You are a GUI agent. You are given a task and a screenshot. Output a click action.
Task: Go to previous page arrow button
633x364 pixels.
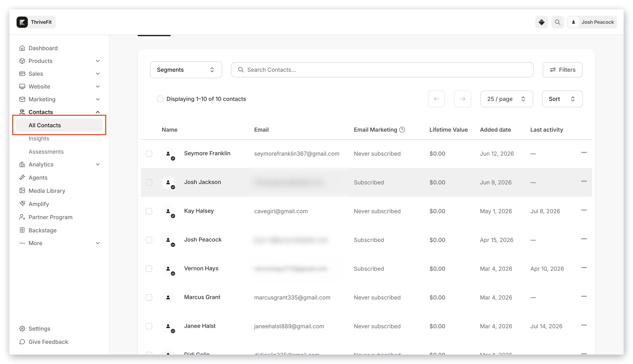pos(436,99)
